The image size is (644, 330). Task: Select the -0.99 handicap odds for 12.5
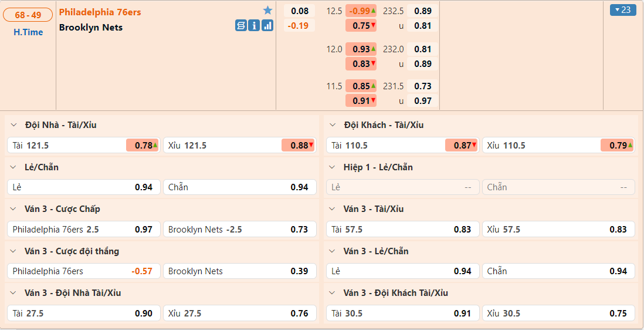click(x=361, y=11)
